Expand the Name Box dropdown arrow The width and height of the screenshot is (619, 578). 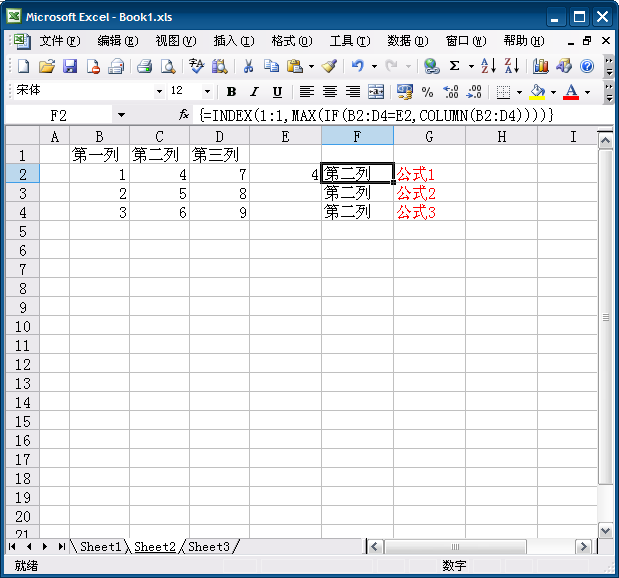(x=121, y=115)
